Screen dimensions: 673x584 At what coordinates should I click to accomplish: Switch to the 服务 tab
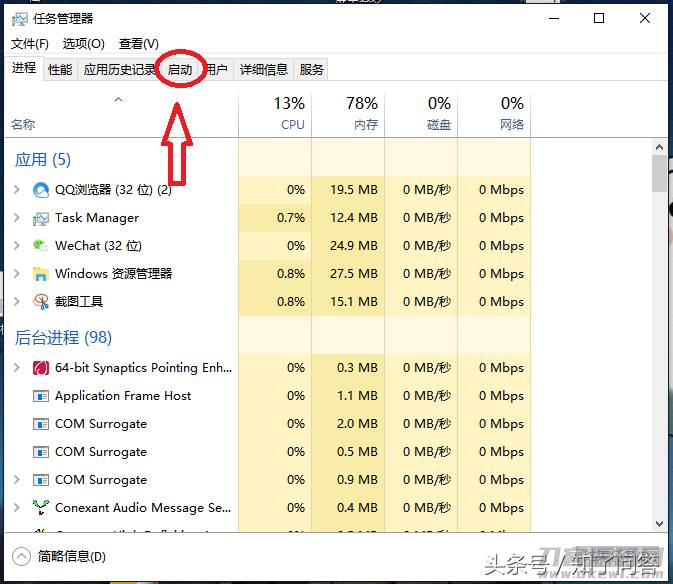pyautogui.click(x=311, y=70)
